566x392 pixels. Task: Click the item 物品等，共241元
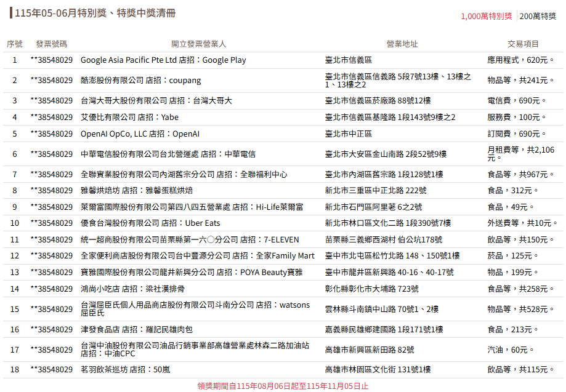coord(520,81)
